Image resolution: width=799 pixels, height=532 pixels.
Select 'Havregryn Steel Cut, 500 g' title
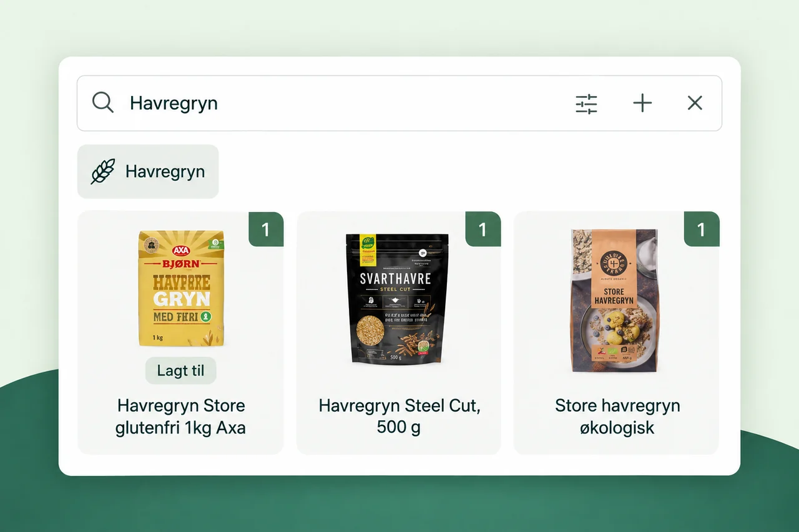click(x=399, y=417)
